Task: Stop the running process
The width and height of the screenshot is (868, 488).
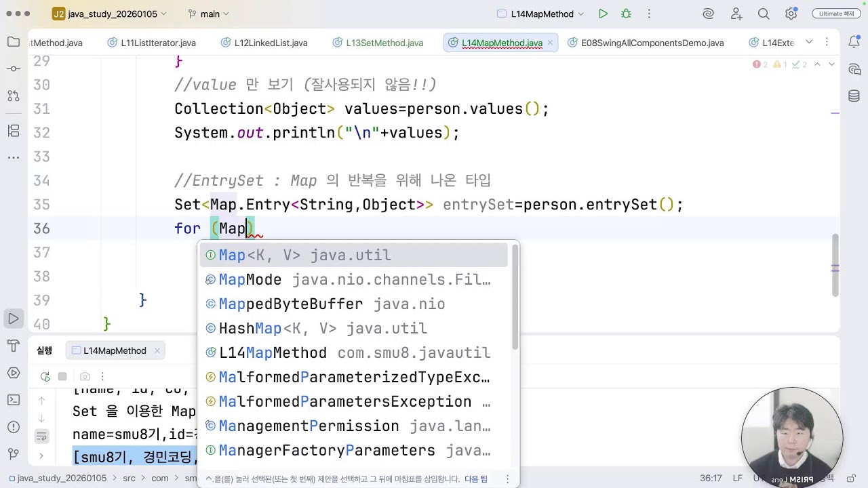Action: click(x=62, y=376)
